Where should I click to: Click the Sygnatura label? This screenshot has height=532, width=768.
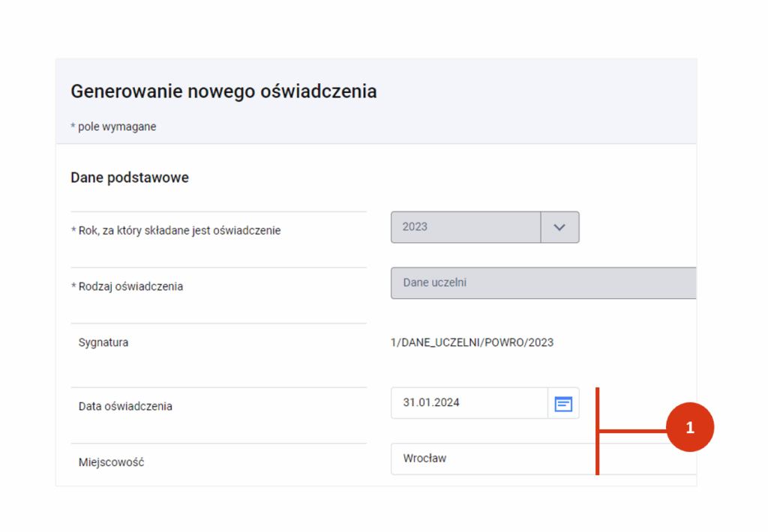103,342
